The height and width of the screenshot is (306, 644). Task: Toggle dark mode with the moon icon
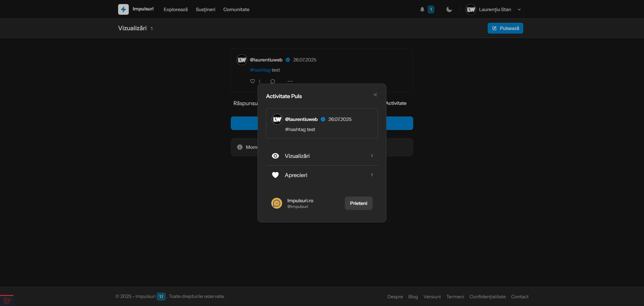[449, 9]
